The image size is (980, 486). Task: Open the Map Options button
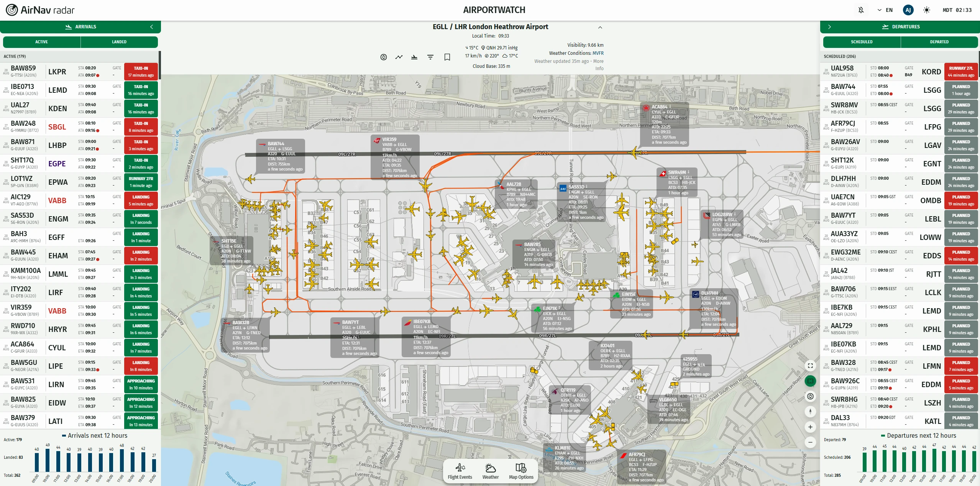point(521,471)
